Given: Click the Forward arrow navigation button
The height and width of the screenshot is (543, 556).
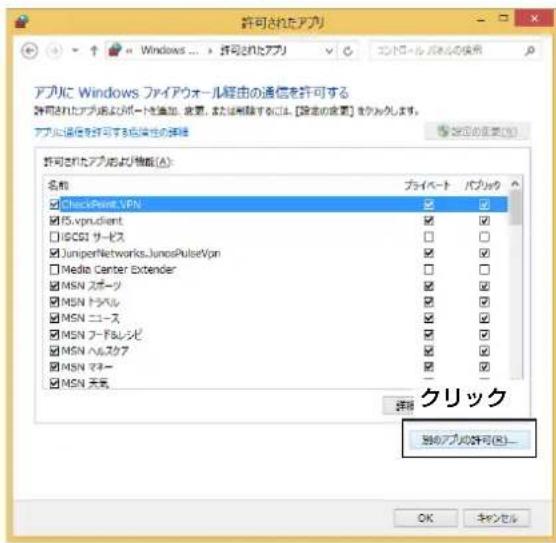Looking at the screenshot, I should coord(54,51).
